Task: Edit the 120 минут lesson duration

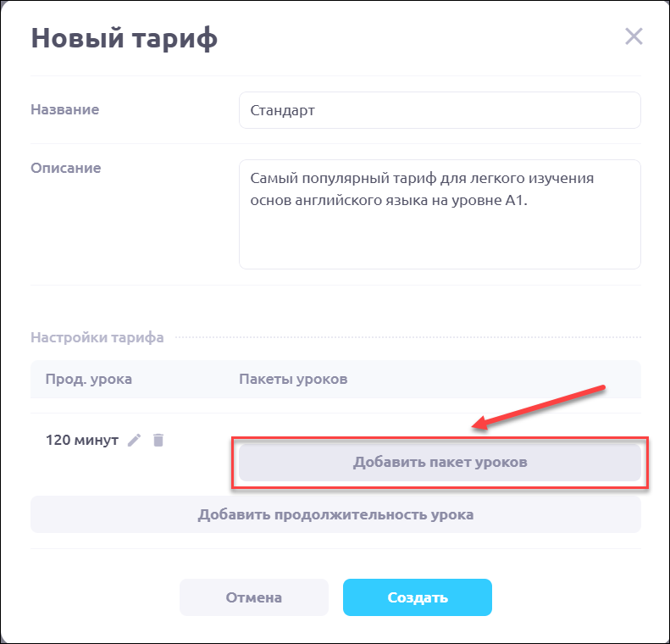Action: coord(134,440)
